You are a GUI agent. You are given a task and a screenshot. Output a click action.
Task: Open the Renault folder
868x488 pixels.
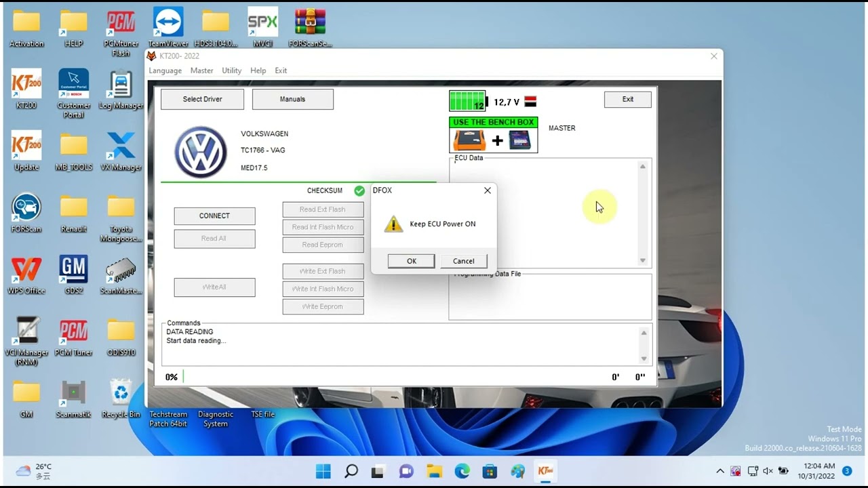(73, 213)
